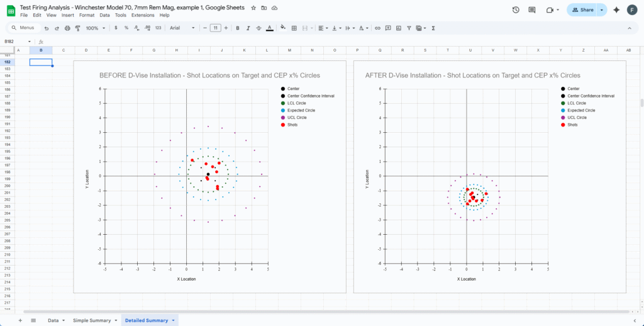Insert a comment from toolbar
The height and width of the screenshot is (326, 644).
point(387,28)
